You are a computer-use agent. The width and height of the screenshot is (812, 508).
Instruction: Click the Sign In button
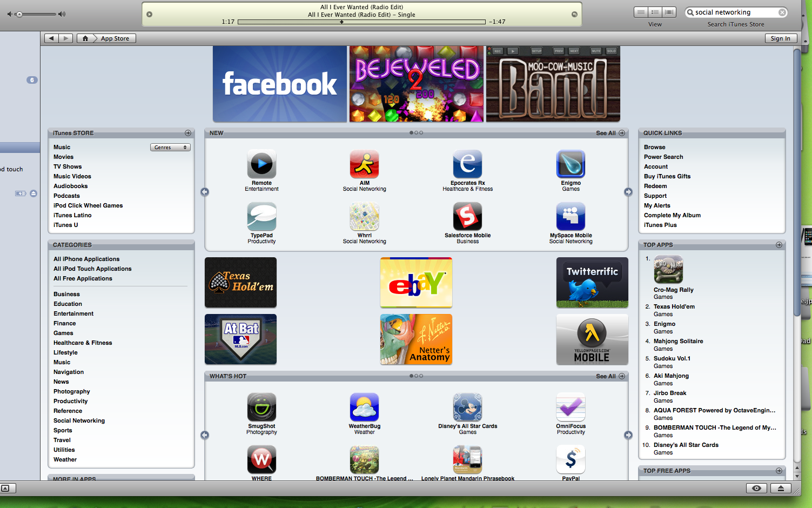pos(780,38)
